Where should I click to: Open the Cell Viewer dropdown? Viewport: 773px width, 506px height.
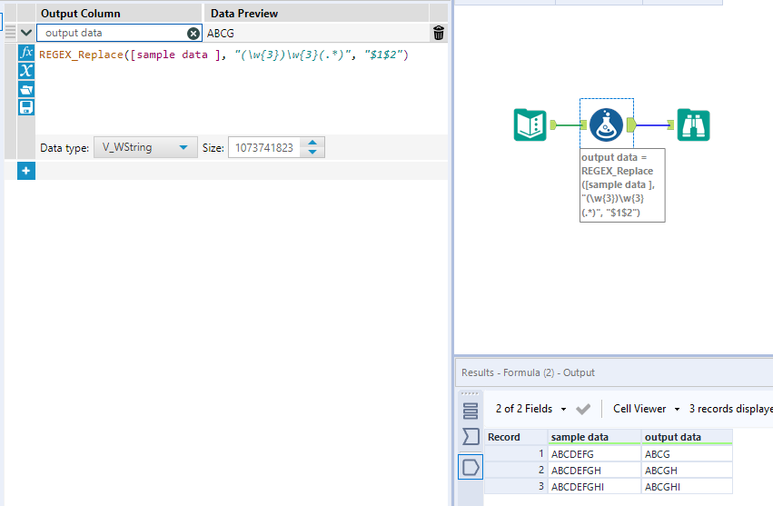(x=646, y=409)
